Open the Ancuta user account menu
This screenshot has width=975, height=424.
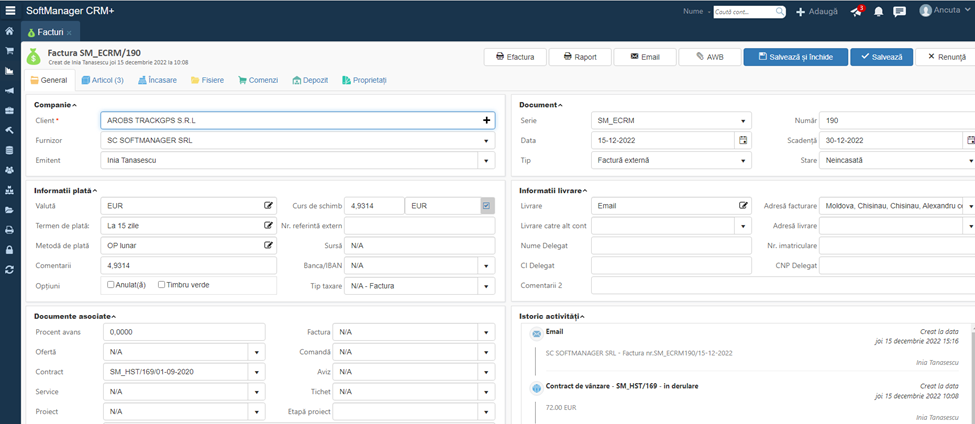(943, 11)
